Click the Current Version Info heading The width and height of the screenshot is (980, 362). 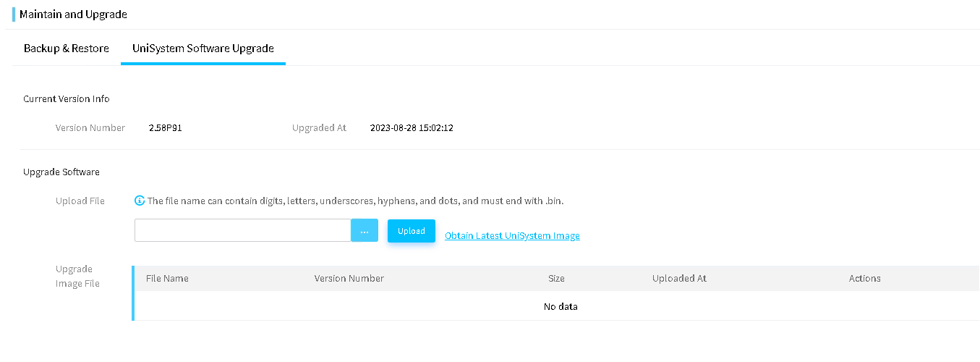[x=67, y=98]
